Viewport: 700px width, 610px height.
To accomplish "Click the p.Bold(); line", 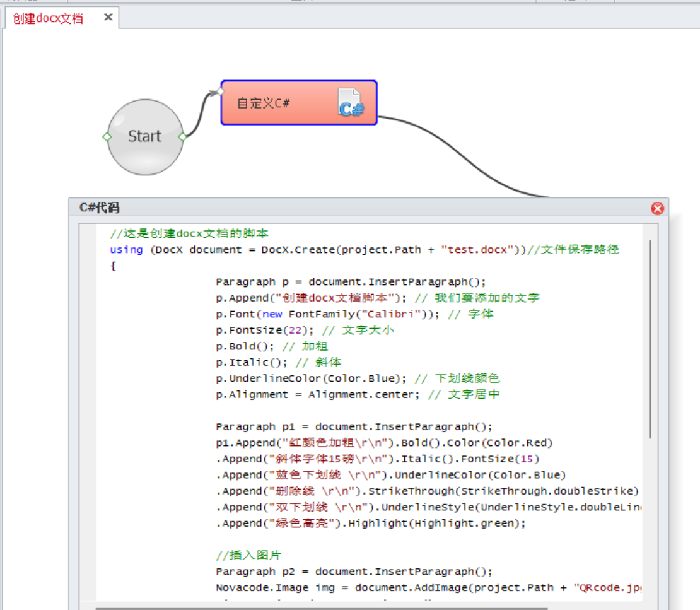I will pos(272,346).
